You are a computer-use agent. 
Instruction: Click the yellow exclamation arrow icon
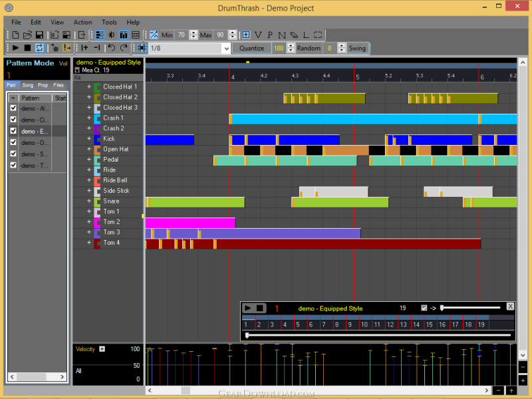pyautogui.click(x=67, y=48)
